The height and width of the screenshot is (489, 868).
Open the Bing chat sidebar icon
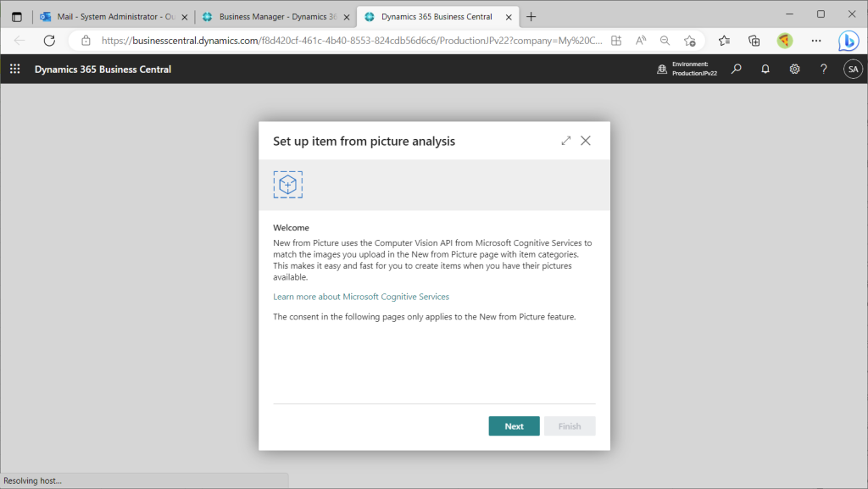[x=848, y=41]
